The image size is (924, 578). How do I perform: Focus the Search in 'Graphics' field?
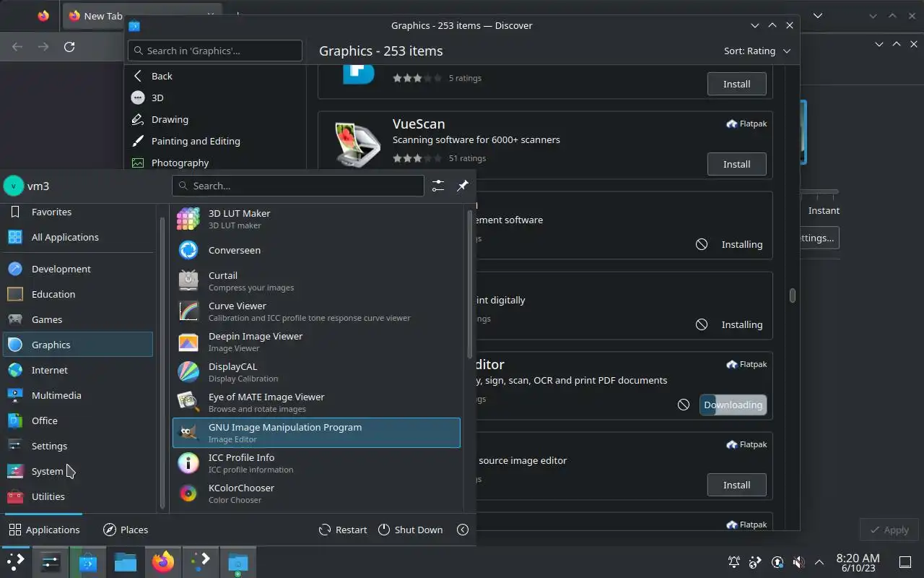(x=215, y=51)
